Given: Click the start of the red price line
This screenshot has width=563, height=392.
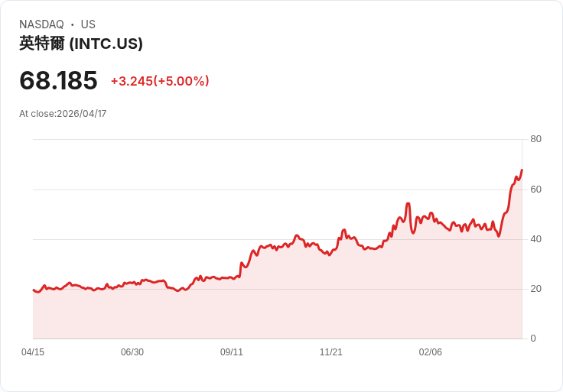Looking at the screenshot, I should click(34, 290).
